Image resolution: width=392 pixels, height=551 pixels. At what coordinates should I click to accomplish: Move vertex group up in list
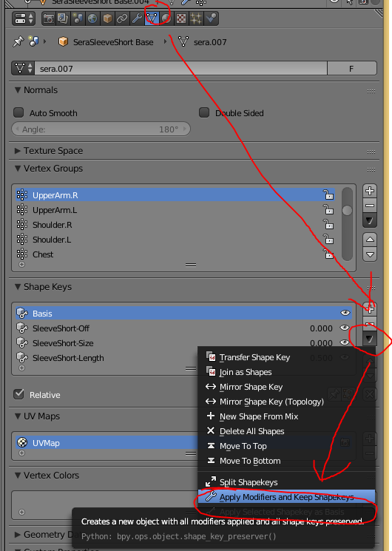click(370, 240)
